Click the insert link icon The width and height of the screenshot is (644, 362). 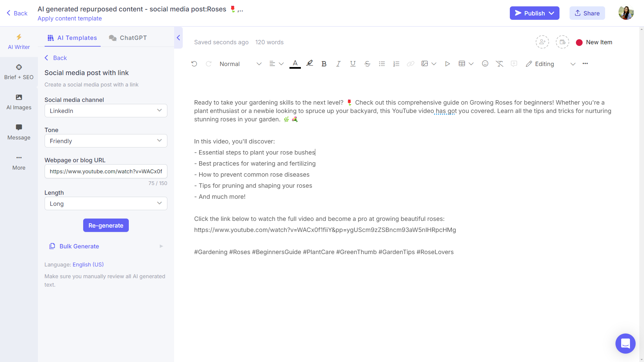point(410,64)
